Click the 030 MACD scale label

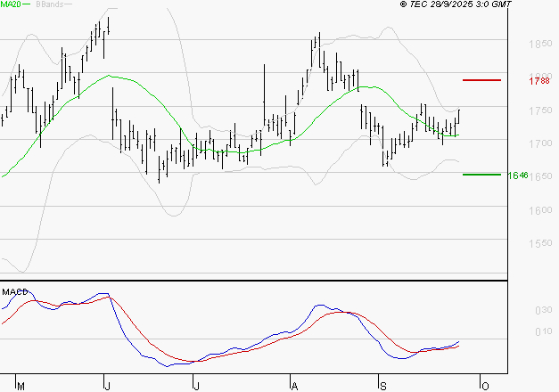click(x=541, y=311)
